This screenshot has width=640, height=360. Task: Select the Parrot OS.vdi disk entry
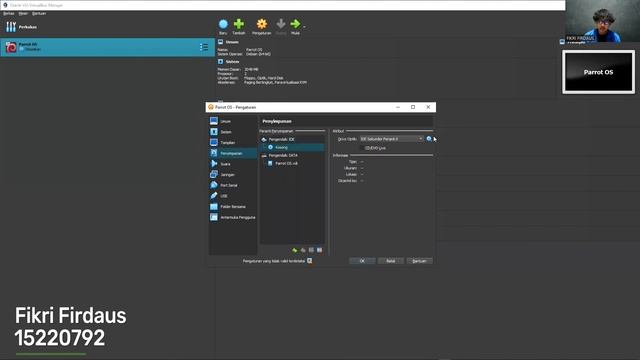[x=292, y=163]
